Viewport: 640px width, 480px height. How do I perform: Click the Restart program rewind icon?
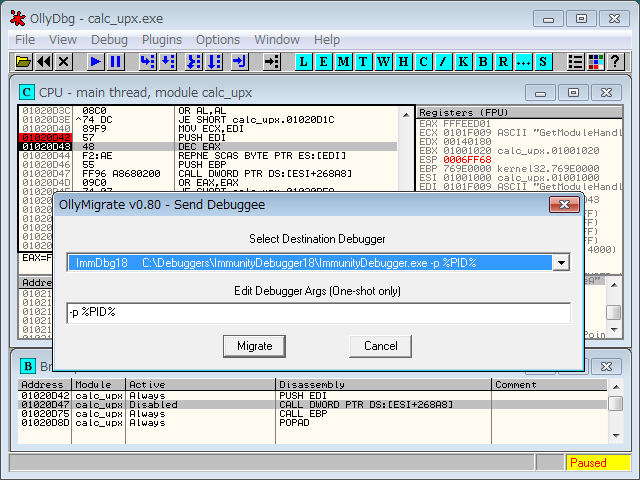click(x=44, y=62)
